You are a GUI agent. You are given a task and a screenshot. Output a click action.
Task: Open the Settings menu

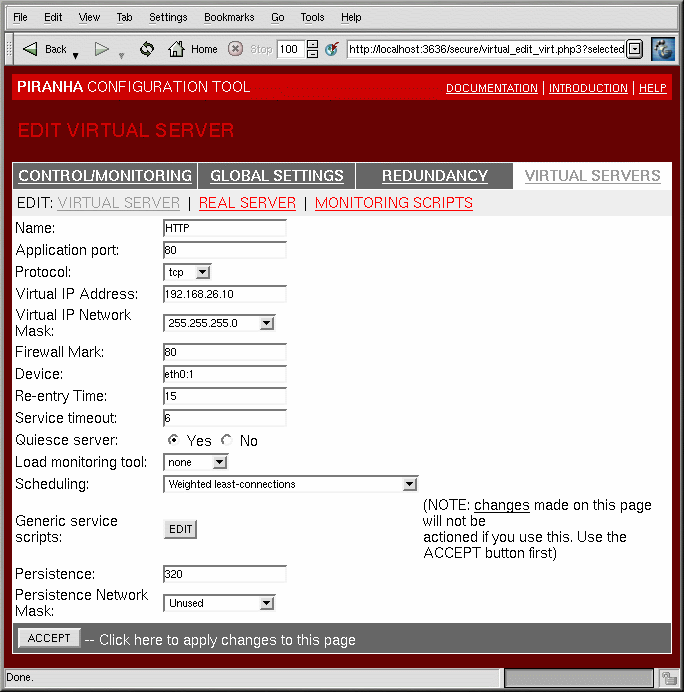[x=168, y=17]
